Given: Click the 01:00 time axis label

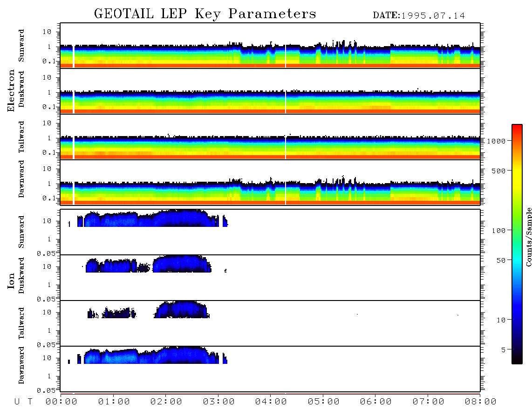Looking at the screenshot, I should tap(114, 402).
